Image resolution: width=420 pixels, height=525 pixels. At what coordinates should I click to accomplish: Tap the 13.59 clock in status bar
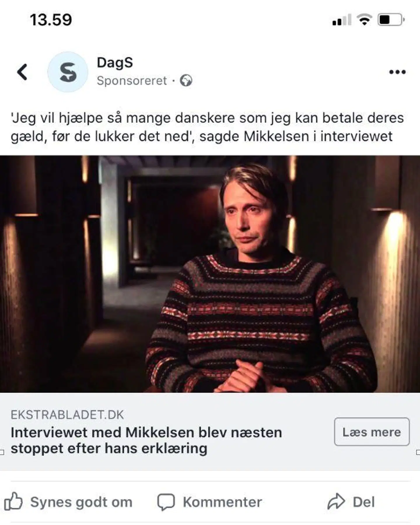[x=51, y=20]
